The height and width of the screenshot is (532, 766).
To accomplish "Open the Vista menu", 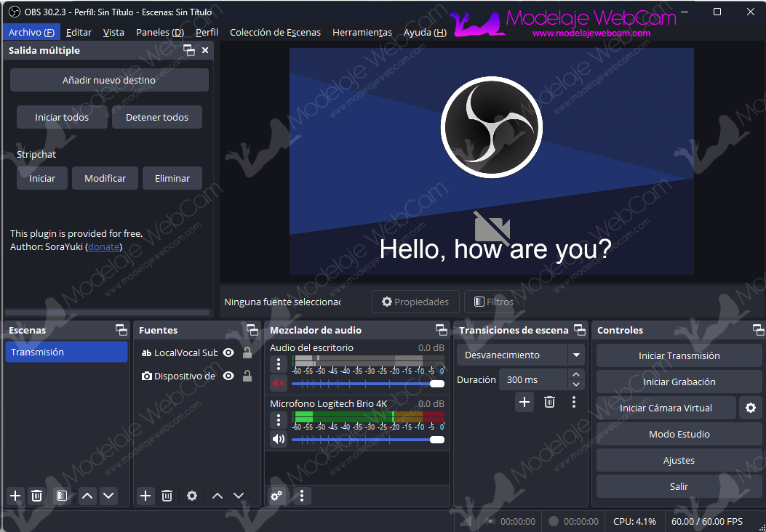I will [x=113, y=32].
